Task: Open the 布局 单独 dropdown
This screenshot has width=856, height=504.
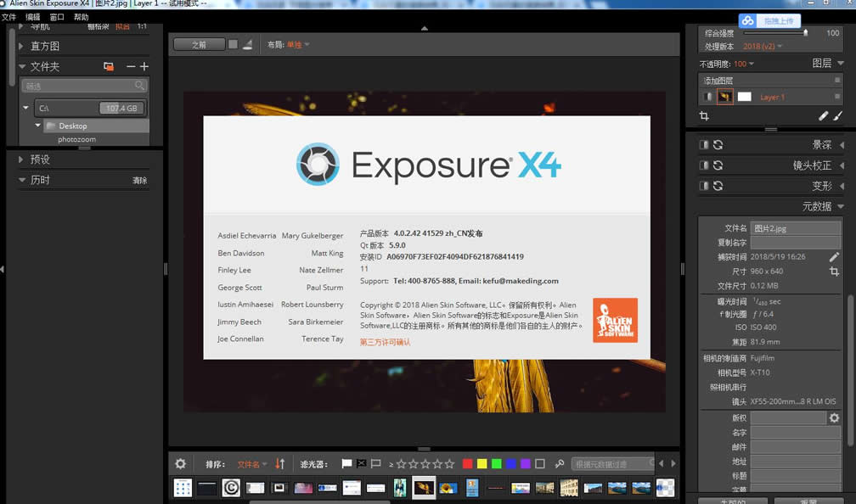Action: (297, 45)
